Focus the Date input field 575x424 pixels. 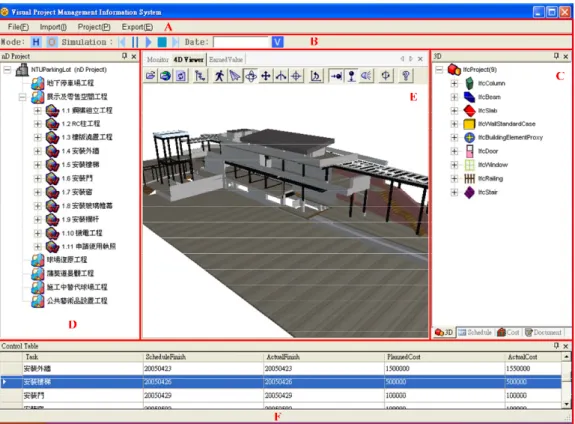click(241, 42)
